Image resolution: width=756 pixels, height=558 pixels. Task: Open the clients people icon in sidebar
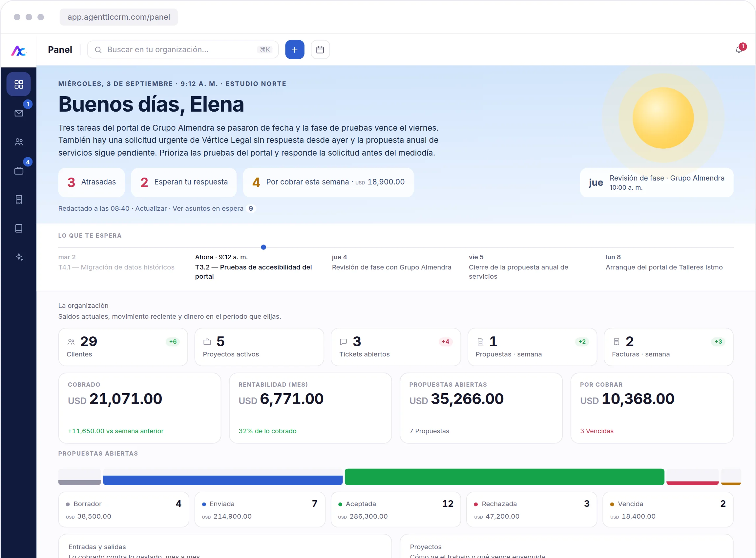(19, 142)
